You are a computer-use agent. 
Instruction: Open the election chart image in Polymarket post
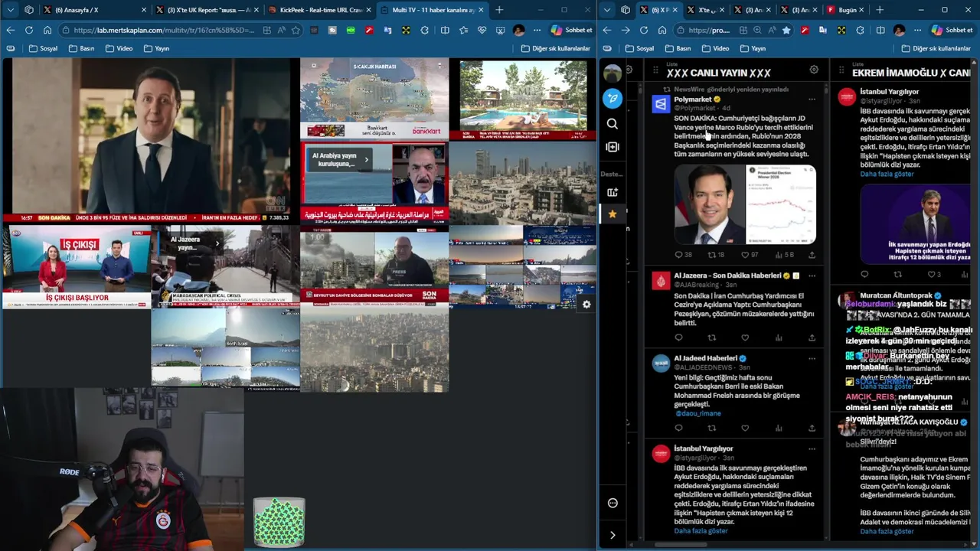click(781, 205)
